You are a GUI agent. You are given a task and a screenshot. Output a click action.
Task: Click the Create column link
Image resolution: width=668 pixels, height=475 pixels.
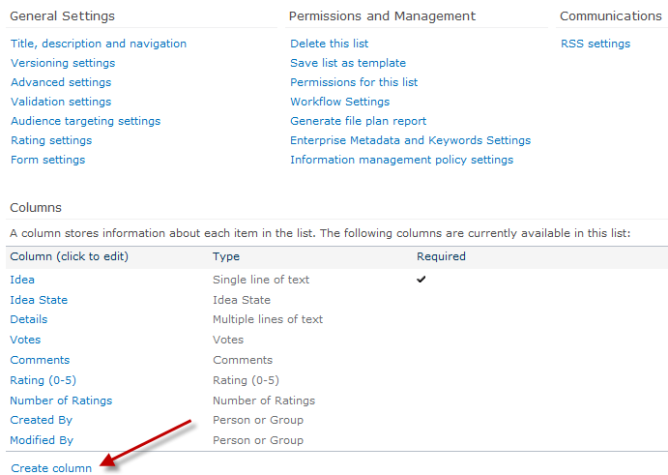(x=51, y=467)
